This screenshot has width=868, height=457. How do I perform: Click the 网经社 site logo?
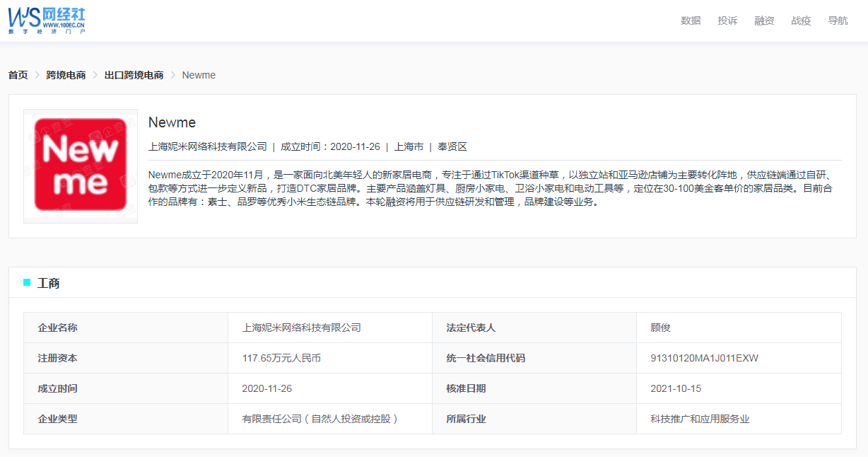point(46,20)
